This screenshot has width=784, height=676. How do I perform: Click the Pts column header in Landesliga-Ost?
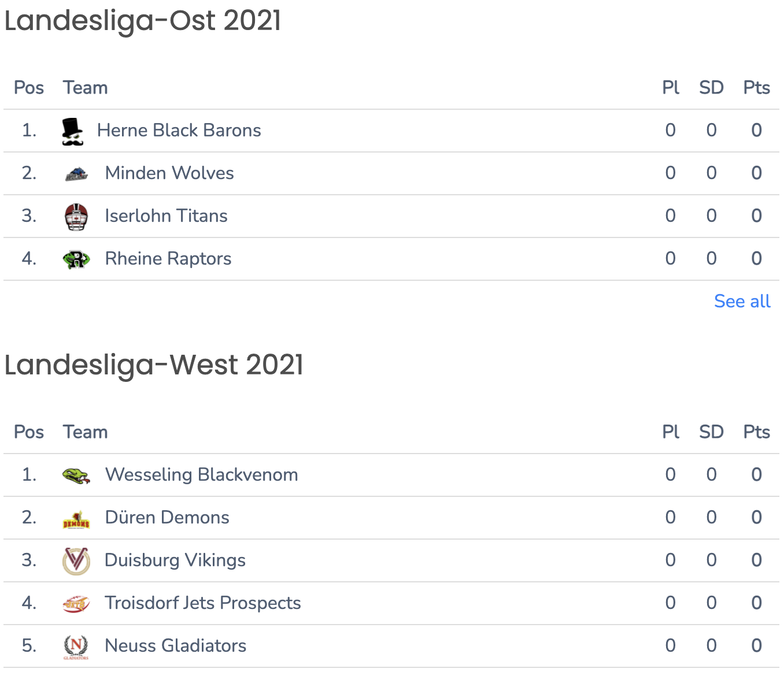click(757, 87)
